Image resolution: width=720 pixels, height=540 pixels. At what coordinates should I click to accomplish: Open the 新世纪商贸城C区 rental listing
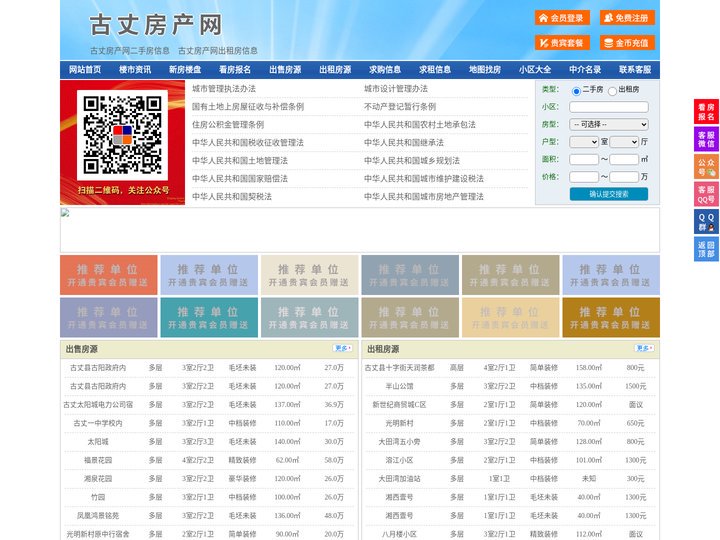[399, 405]
